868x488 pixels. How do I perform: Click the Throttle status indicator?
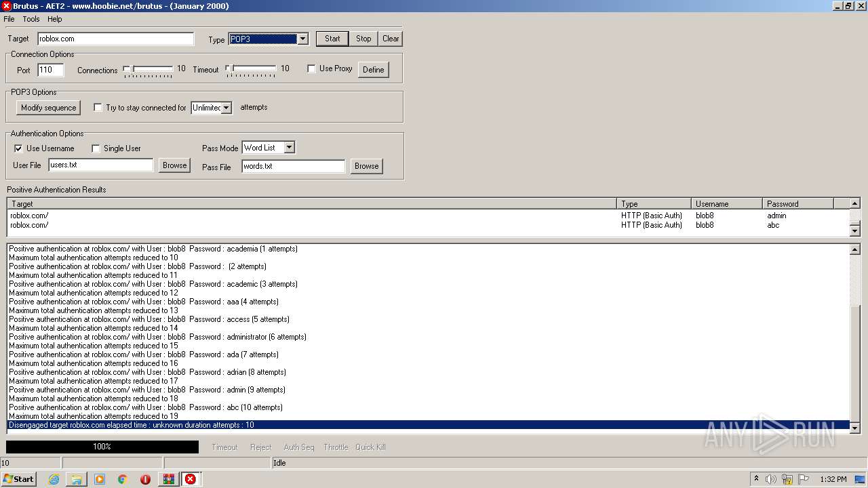[x=336, y=447]
